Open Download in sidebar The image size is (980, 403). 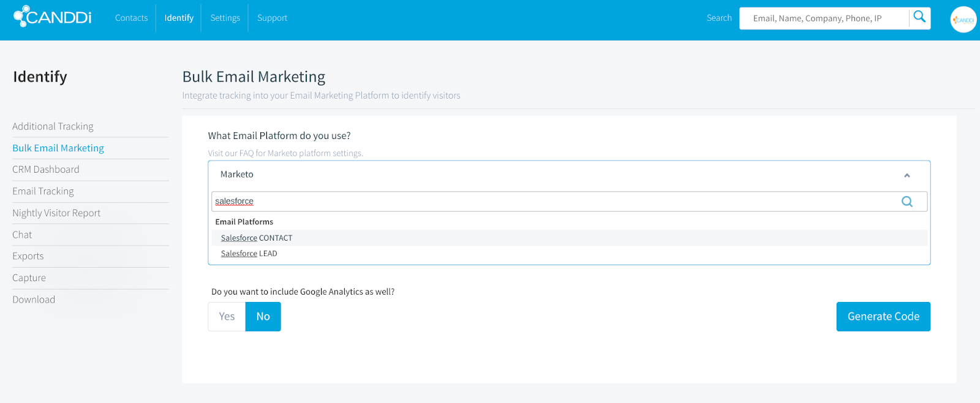(x=34, y=299)
